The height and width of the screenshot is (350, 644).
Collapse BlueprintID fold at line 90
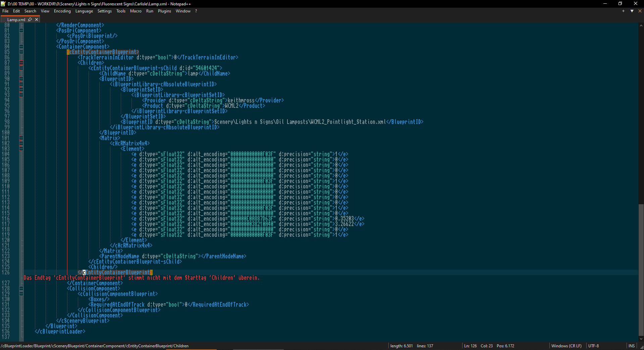coord(21,79)
